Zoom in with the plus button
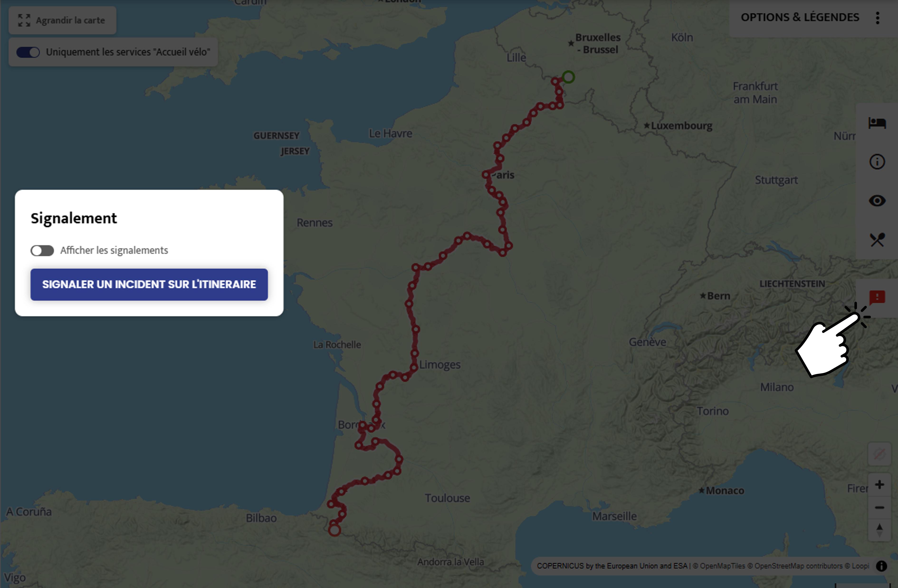The image size is (898, 588). point(879,485)
